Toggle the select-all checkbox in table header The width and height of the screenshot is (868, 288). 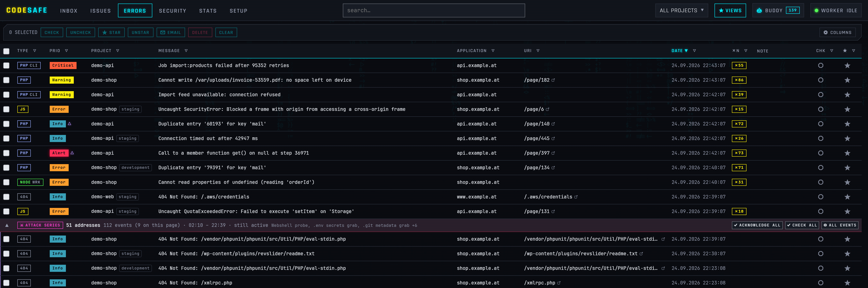[6, 51]
